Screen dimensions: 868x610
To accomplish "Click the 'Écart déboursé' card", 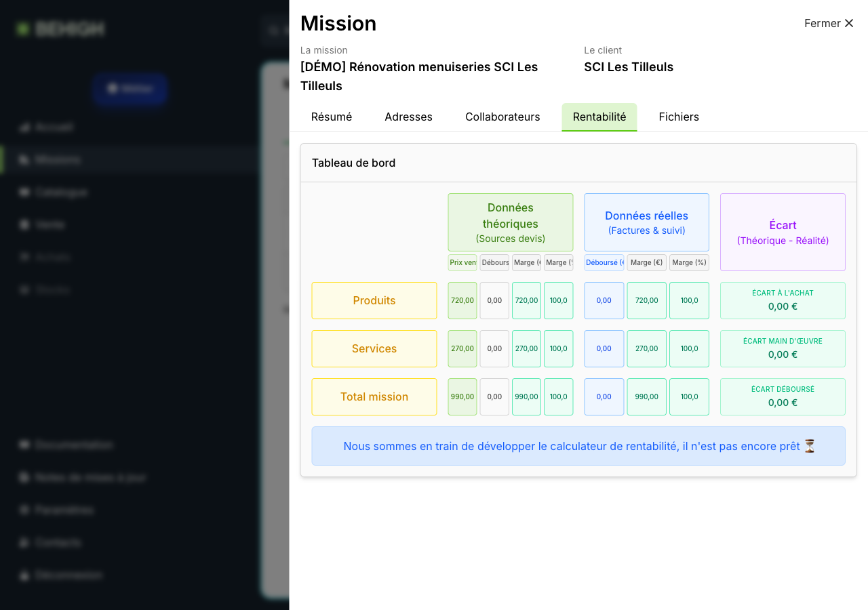I will (x=783, y=396).
